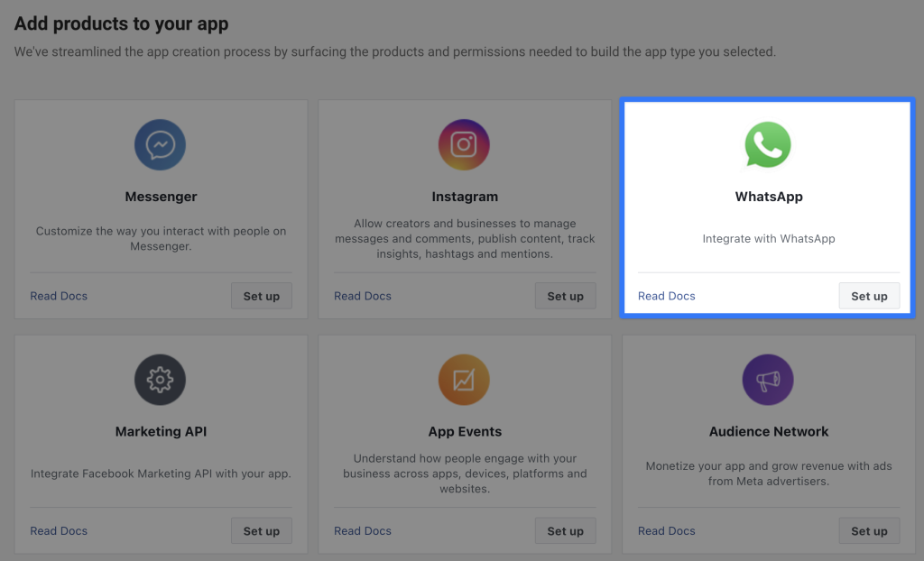924x561 pixels.
Task: Open Read Docs for Marketing API
Action: (59, 531)
